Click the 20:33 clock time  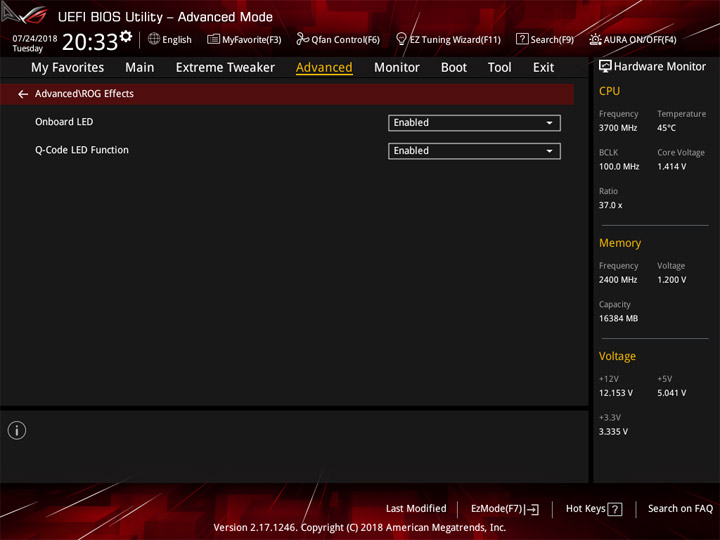90,42
